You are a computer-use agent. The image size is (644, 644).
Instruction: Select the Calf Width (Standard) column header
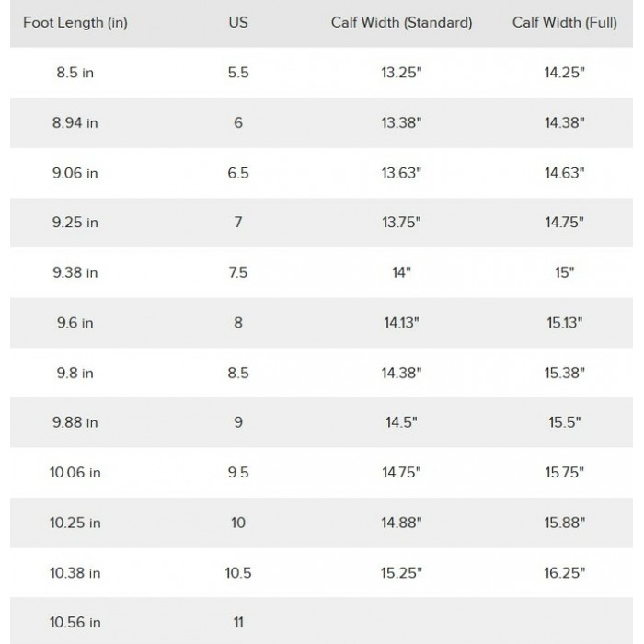(401, 23)
